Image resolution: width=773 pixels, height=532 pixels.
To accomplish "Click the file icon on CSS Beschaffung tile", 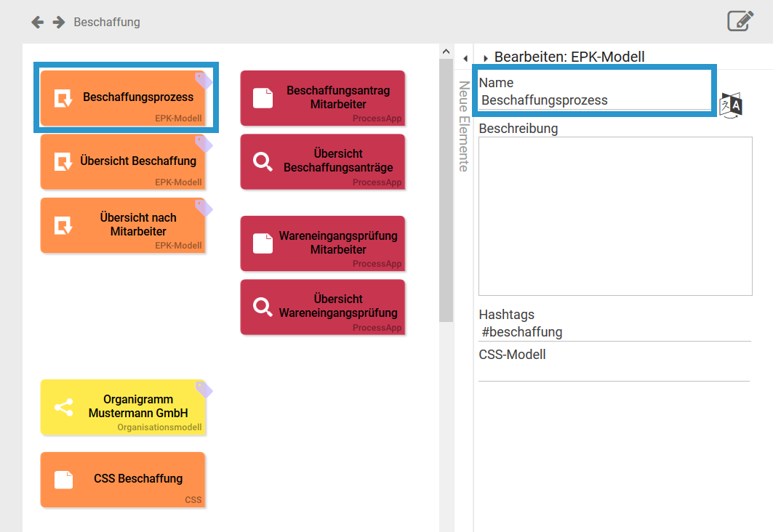I will [x=64, y=480].
